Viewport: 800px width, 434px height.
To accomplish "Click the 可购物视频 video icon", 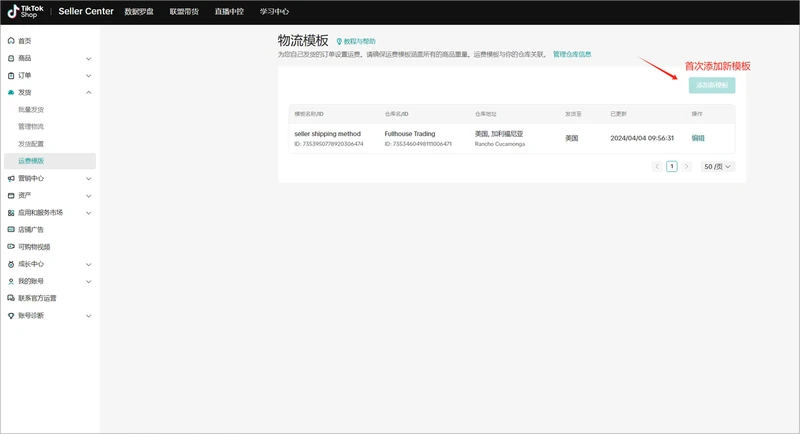I will 11,247.
